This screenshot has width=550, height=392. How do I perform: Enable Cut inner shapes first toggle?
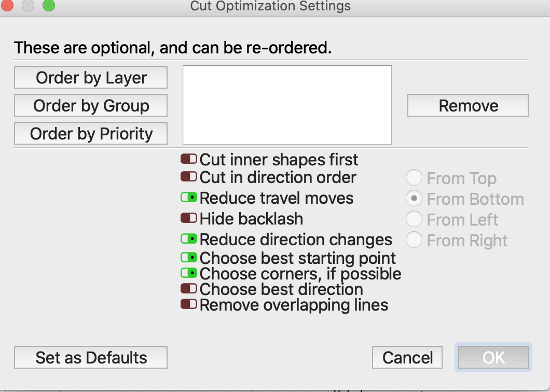[x=189, y=159]
